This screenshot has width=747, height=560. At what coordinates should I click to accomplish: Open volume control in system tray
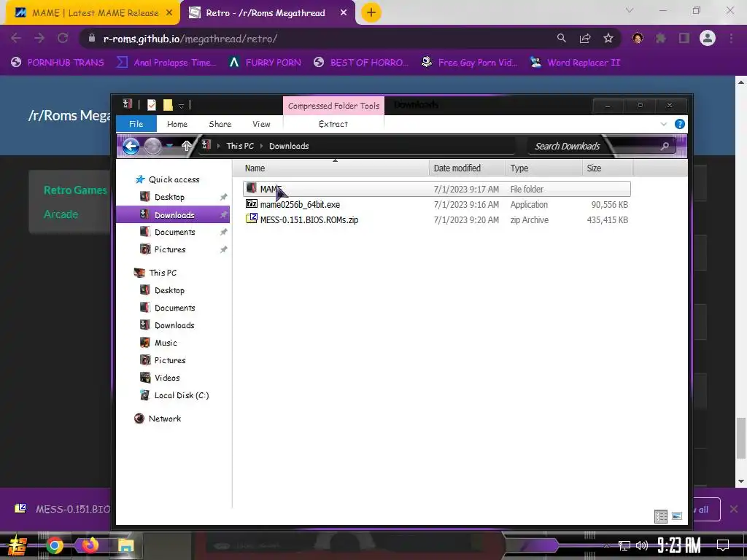(642, 545)
